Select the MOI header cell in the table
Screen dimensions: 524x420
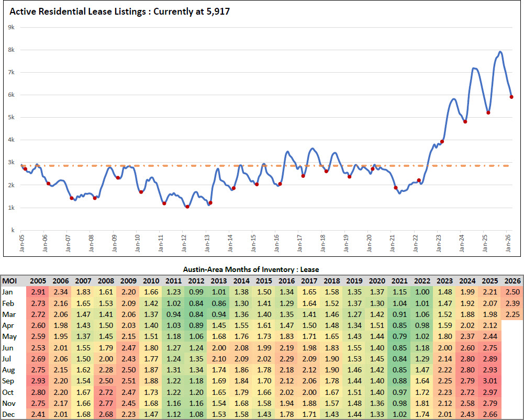coord(12,280)
